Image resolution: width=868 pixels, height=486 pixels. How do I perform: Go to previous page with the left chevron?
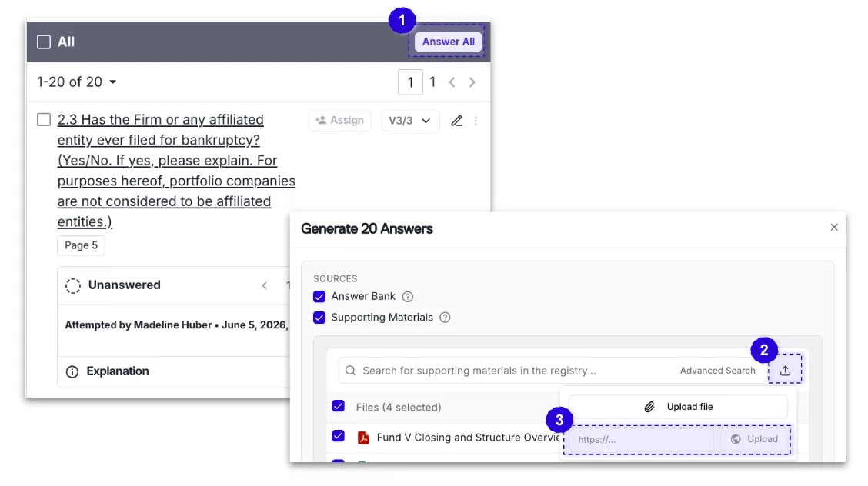coord(452,82)
